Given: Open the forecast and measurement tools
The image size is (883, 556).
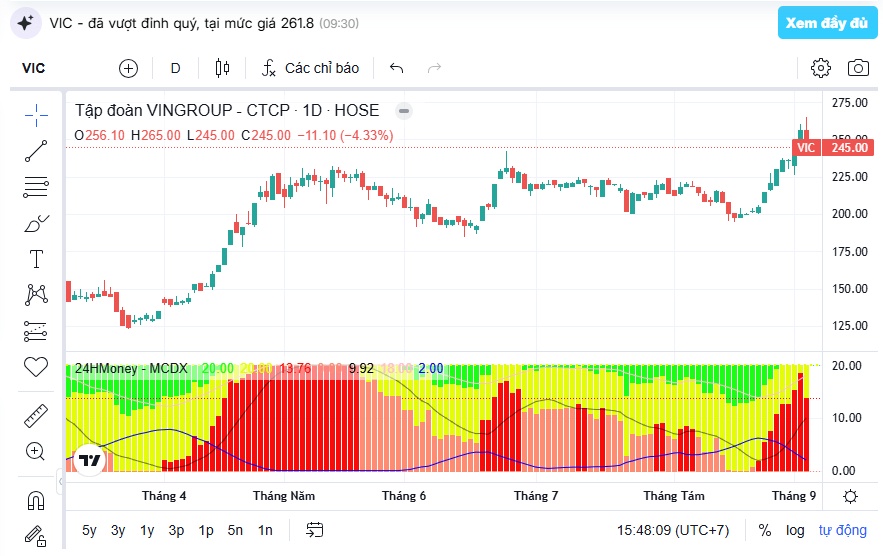Looking at the screenshot, I should tap(36, 331).
